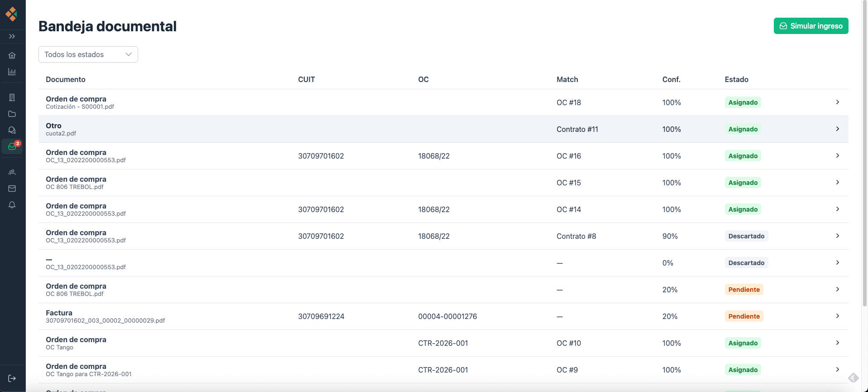Image resolution: width=868 pixels, height=392 pixels.
Task: Click the Match column header
Action: click(567, 79)
